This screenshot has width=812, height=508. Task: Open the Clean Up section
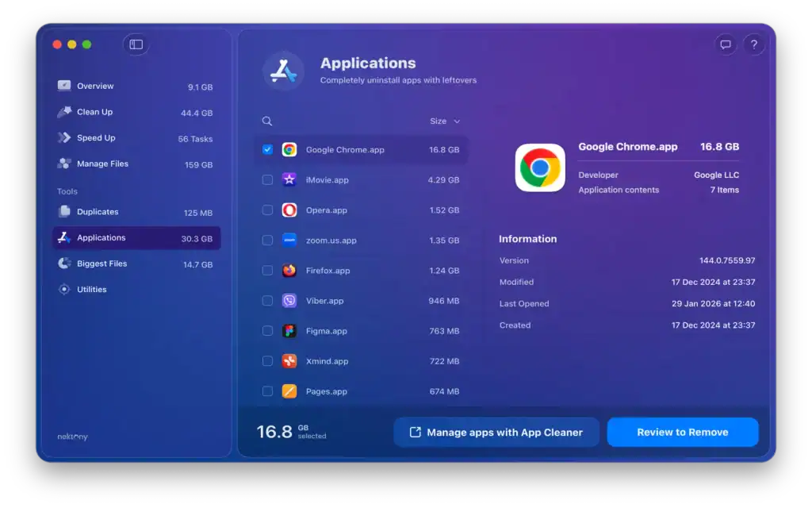[x=136, y=112]
